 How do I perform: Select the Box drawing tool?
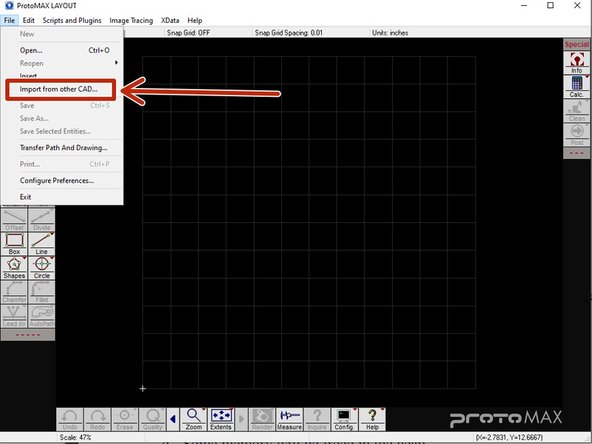click(14, 244)
